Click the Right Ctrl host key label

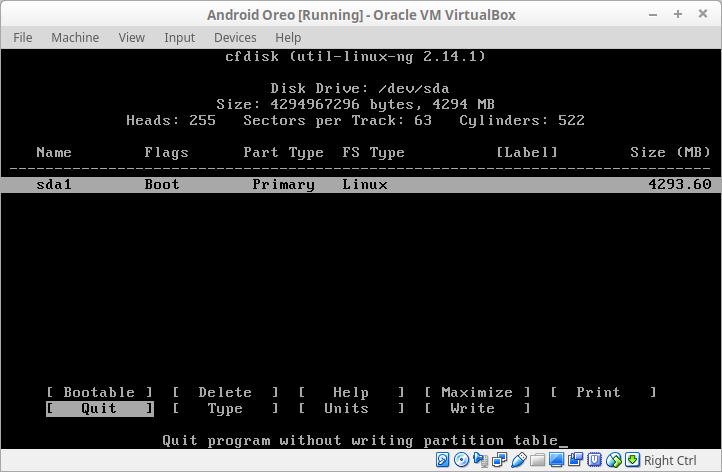(670, 460)
